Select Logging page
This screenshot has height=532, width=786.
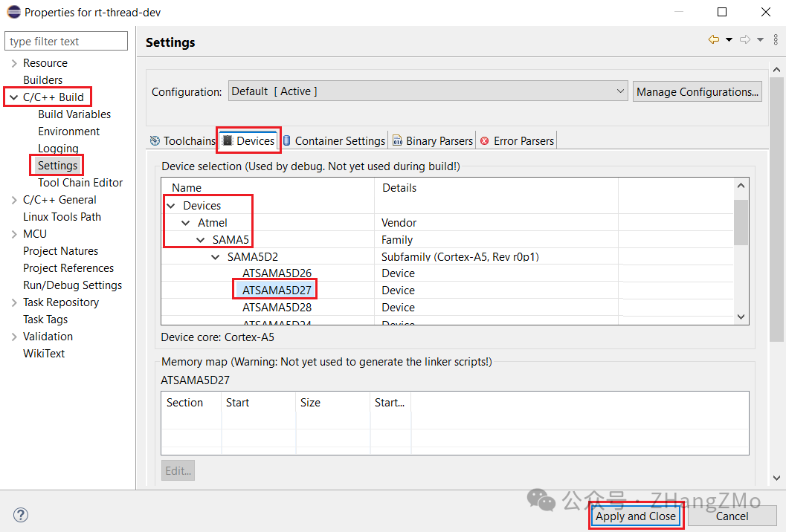58,149
